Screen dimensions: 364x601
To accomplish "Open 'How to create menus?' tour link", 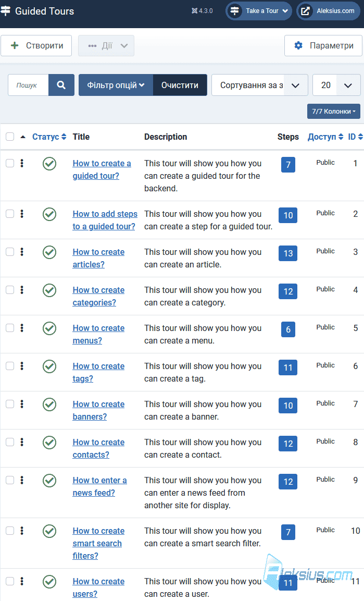I will click(98, 334).
